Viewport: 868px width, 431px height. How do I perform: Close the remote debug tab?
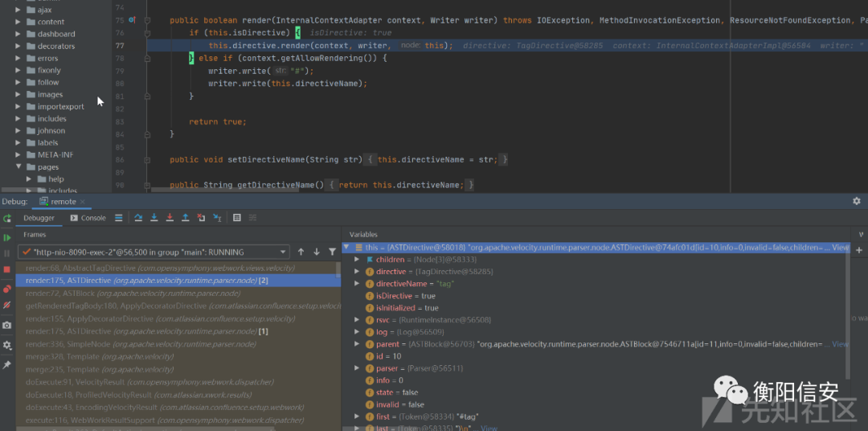[83, 202]
